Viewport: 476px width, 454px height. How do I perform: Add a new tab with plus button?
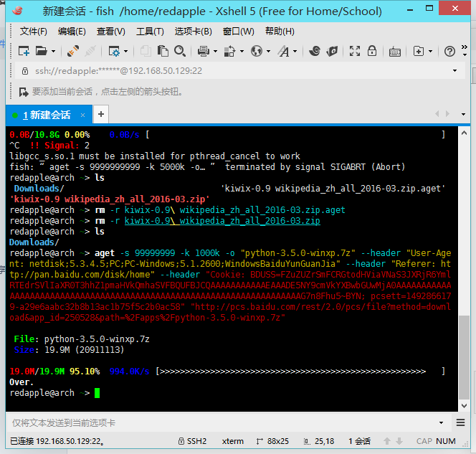pyautogui.click(x=101, y=114)
